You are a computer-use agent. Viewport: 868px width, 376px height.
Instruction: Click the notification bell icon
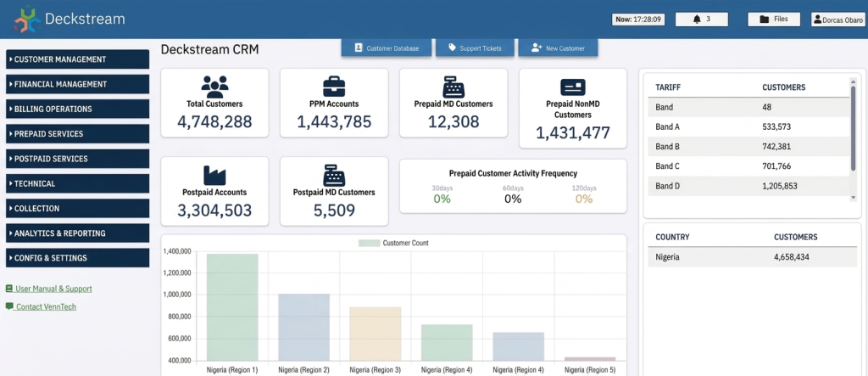tap(697, 20)
